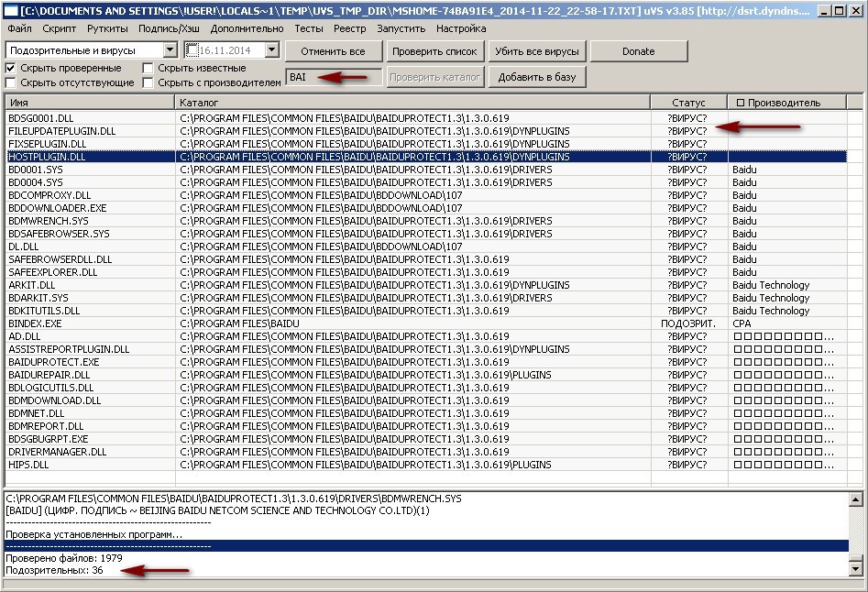Select the AD.DLL row

click(x=425, y=336)
